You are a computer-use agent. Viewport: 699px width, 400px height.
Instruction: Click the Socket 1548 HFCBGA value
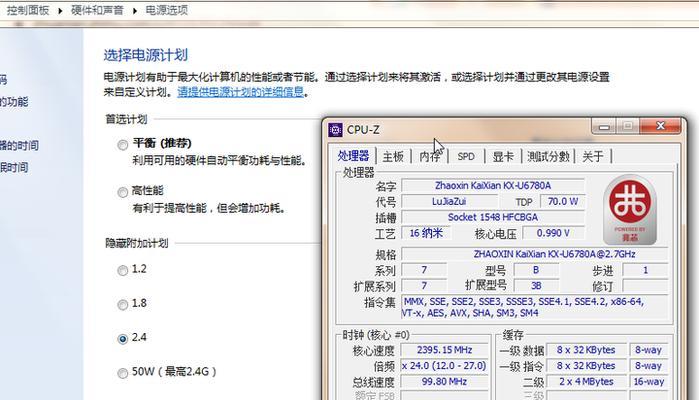[493, 217]
